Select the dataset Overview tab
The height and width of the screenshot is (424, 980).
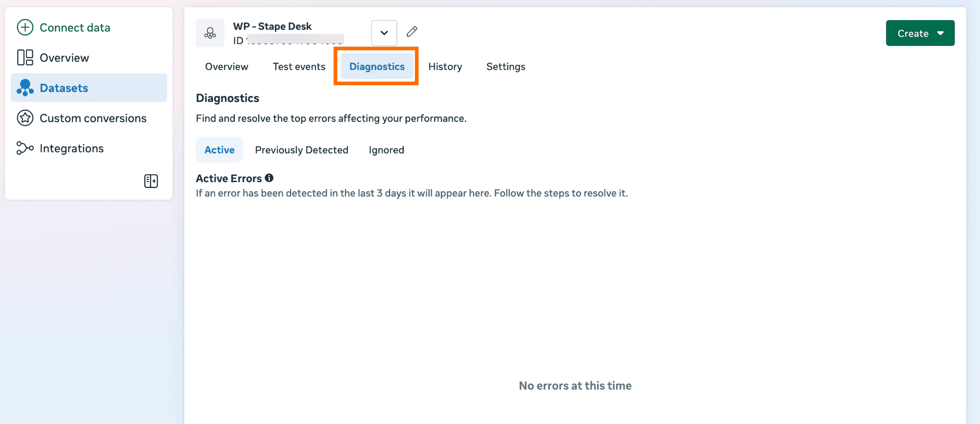[226, 67]
